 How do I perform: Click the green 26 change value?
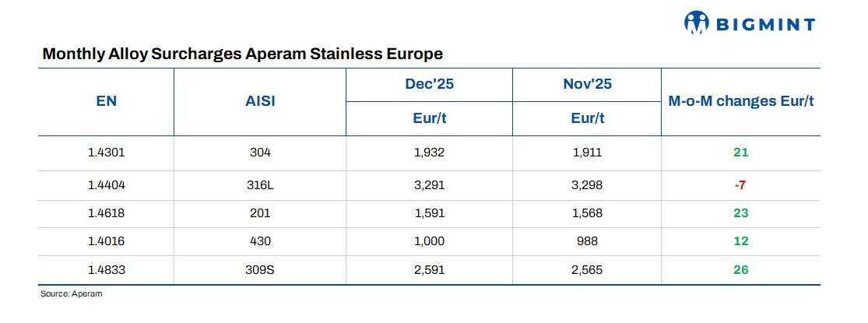pyautogui.click(x=740, y=270)
